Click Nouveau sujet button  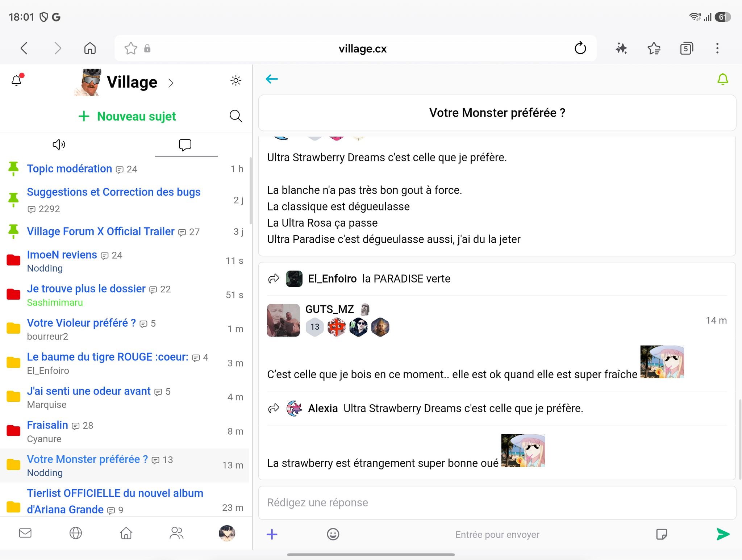tap(127, 116)
